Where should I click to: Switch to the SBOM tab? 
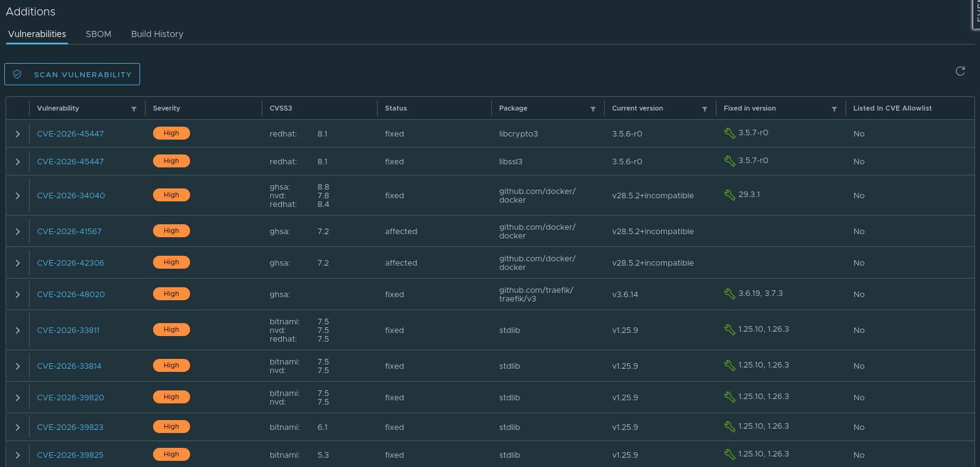(99, 34)
